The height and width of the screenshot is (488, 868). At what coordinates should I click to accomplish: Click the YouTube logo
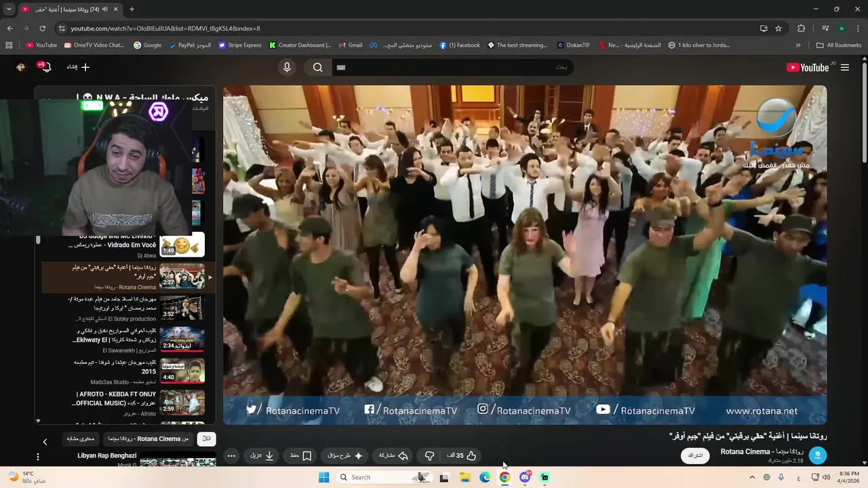pyautogui.click(x=807, y=67)
